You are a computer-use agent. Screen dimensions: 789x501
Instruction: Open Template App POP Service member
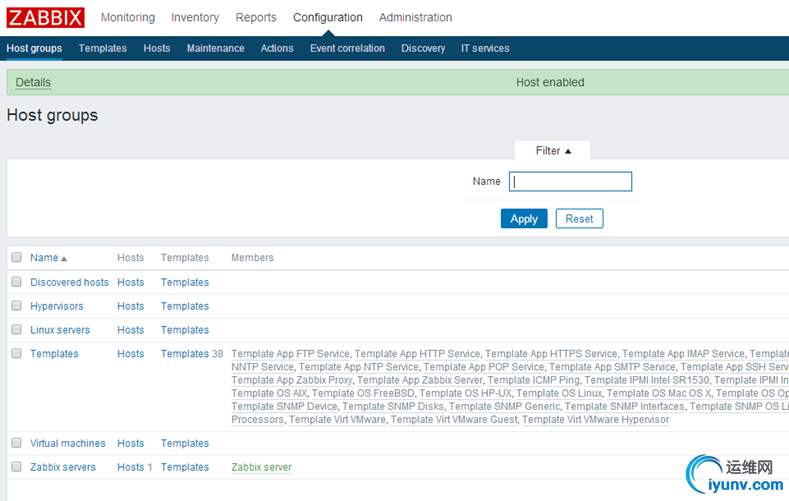coord(484,367)
